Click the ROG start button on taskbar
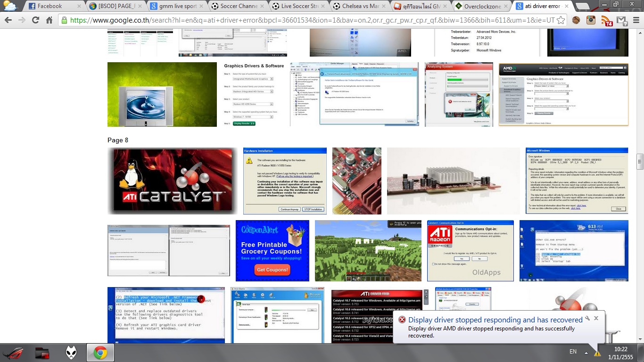 coord(13,353)
